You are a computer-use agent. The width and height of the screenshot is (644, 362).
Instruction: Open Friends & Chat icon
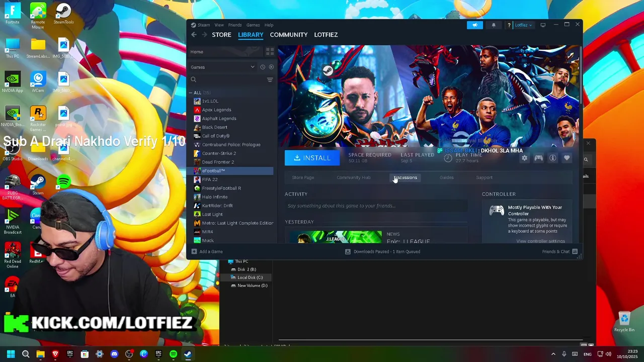pos(575,251)
